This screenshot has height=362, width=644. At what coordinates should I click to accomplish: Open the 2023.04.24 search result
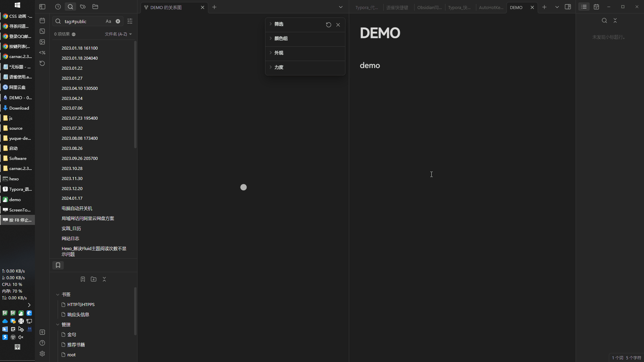72,98
